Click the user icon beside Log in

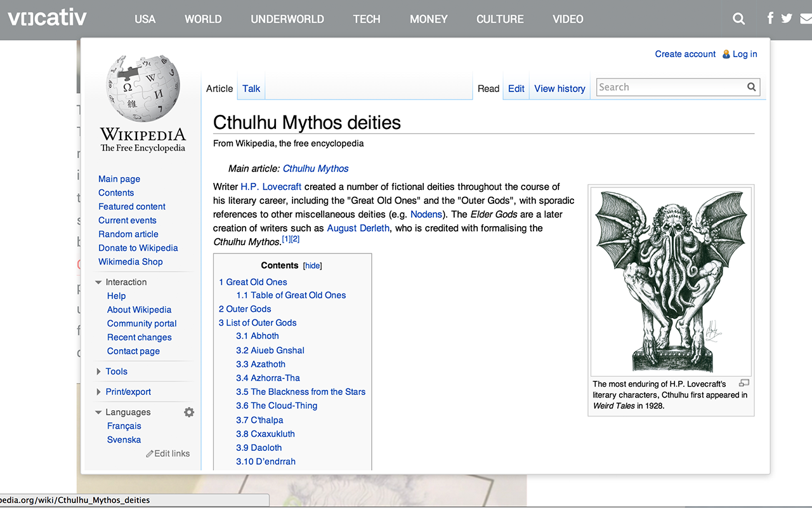tap(726, 55)
